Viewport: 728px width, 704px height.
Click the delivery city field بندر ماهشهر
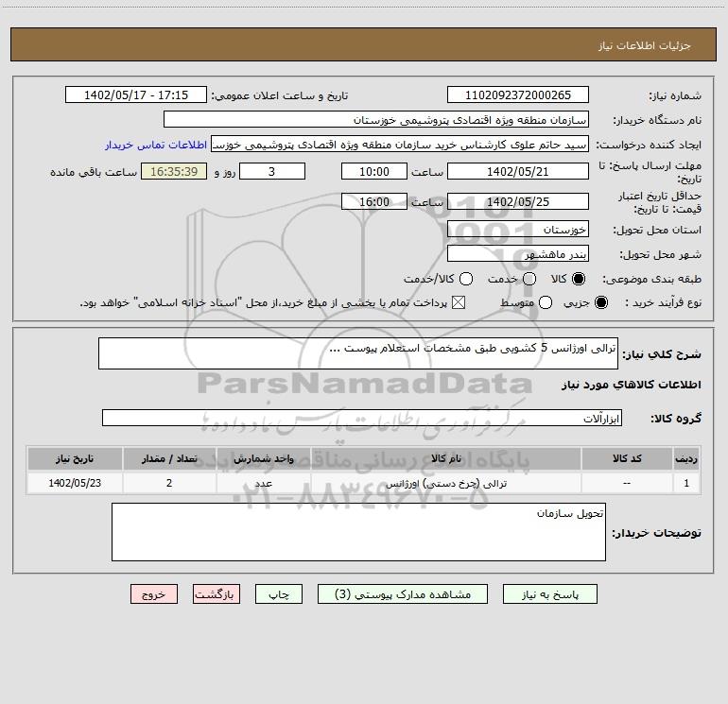518,253
